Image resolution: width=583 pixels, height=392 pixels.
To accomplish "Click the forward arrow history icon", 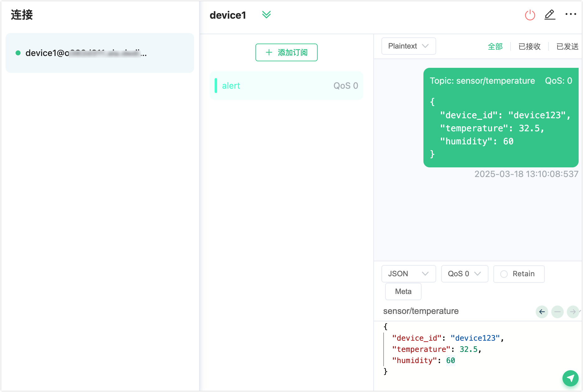I will tap(572, 312).
